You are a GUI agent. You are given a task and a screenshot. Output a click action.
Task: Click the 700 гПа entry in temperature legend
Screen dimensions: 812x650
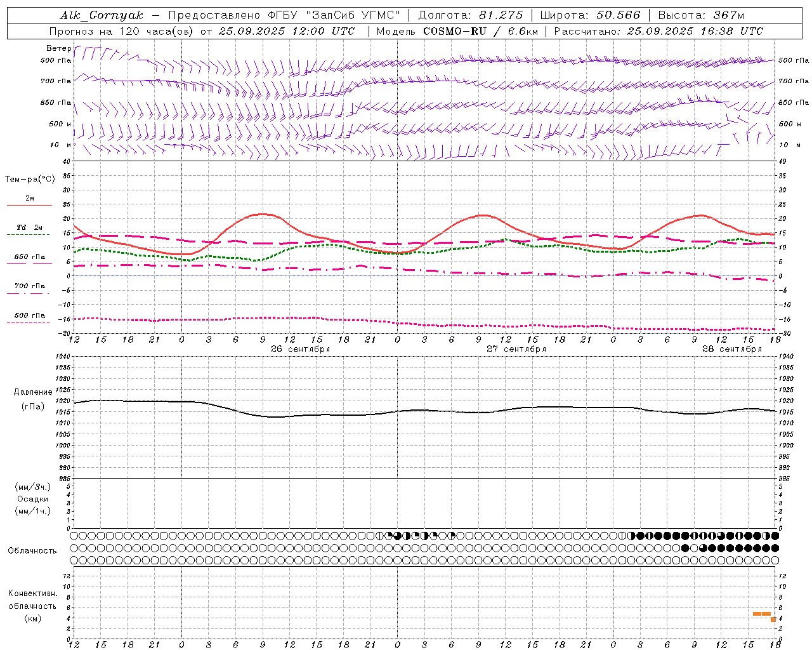click(30, 286)
